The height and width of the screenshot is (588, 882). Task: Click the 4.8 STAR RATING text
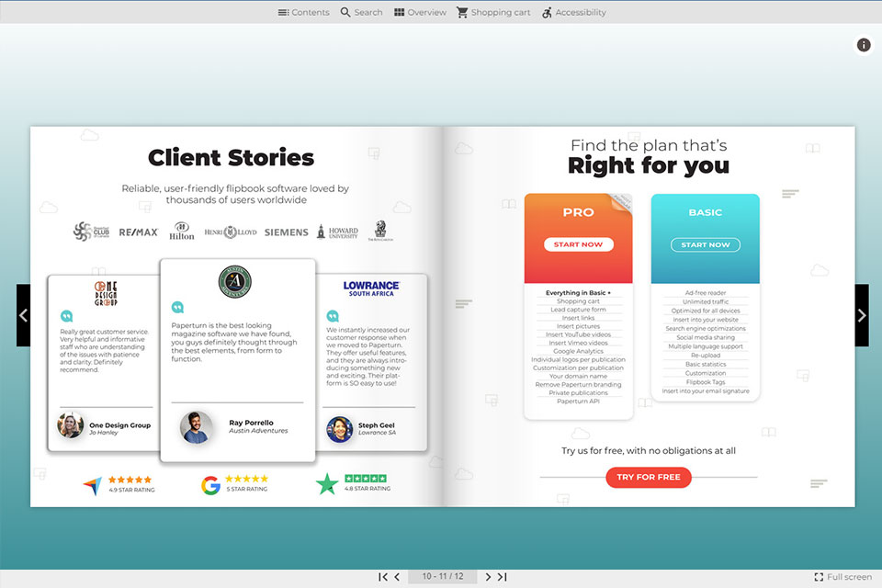point(367,489)
